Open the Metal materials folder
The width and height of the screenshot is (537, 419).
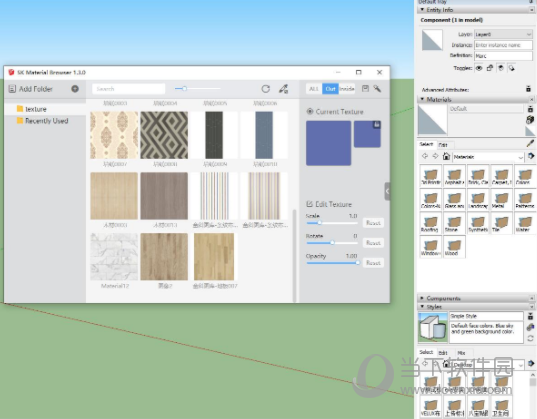501,199
